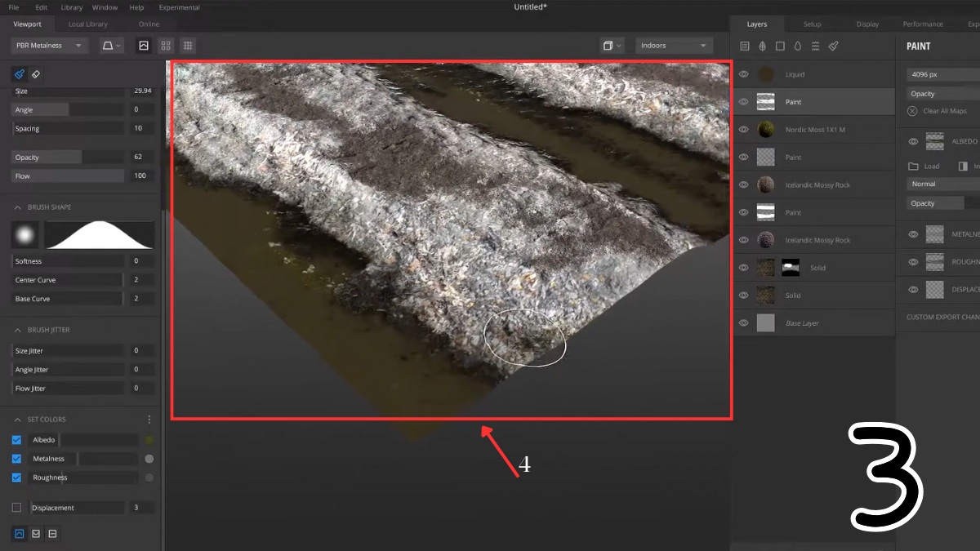Open the Normal blend mode dropdown

tap(943, 184)
